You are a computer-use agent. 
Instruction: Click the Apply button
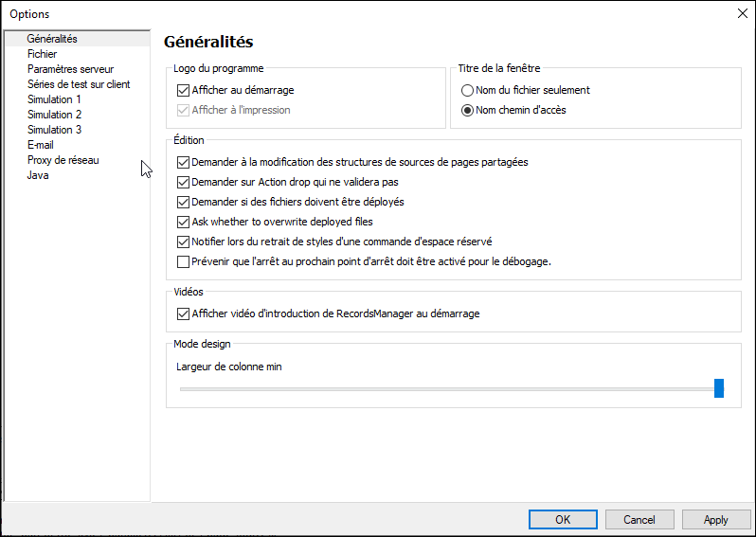coord(716,520)
